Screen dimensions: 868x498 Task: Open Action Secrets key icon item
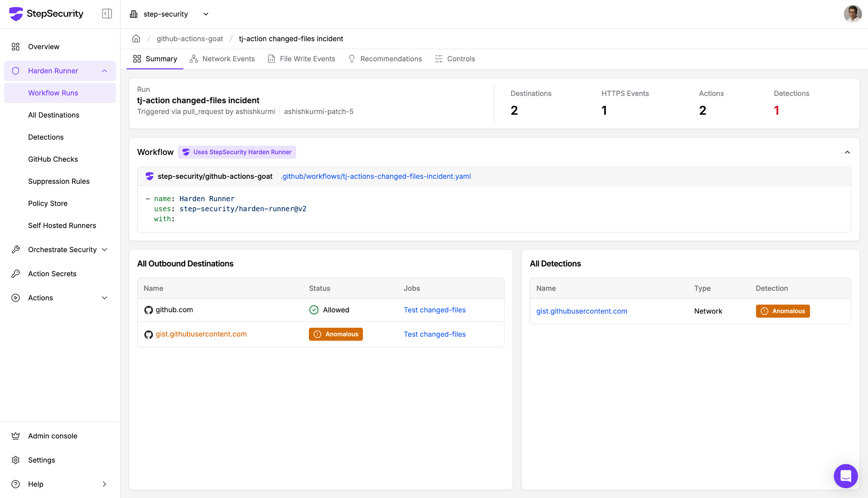click(x=52, y=274)
